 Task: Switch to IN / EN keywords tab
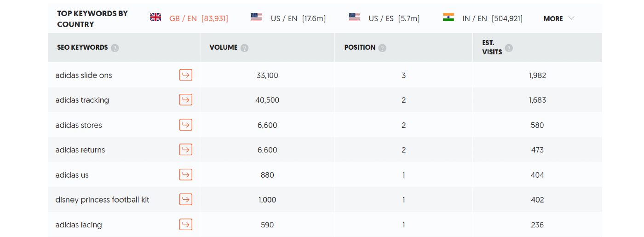(x=483, y=18)
